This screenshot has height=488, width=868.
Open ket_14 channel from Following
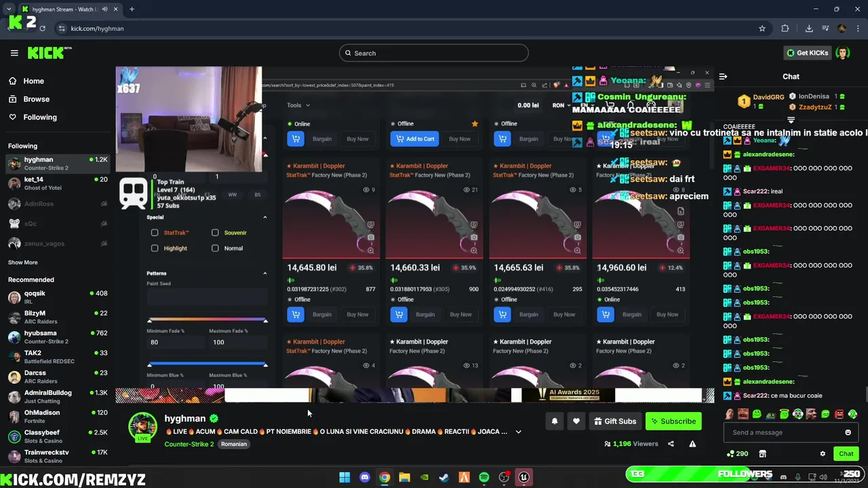58,184
